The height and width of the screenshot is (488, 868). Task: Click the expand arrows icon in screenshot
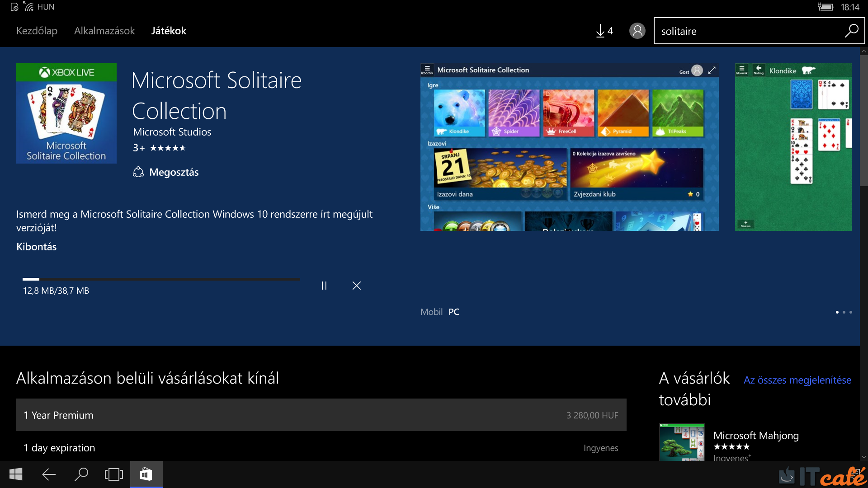[712, 70]
